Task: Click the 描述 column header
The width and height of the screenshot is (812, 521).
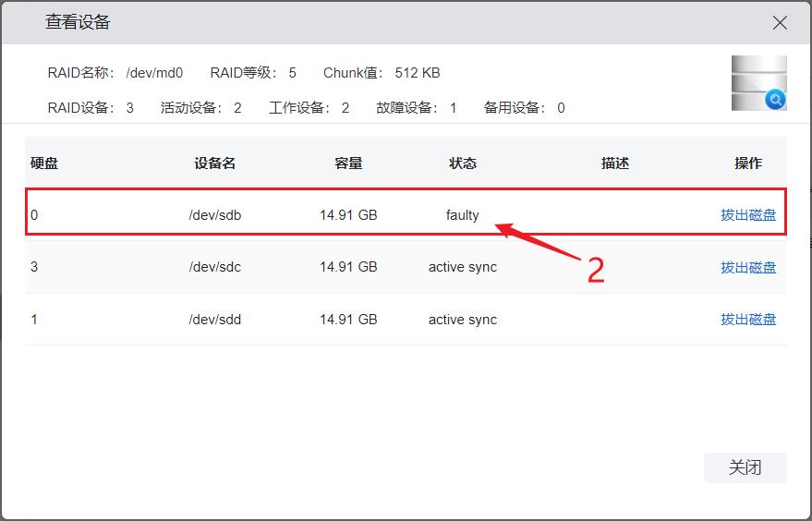Action: 615,164
